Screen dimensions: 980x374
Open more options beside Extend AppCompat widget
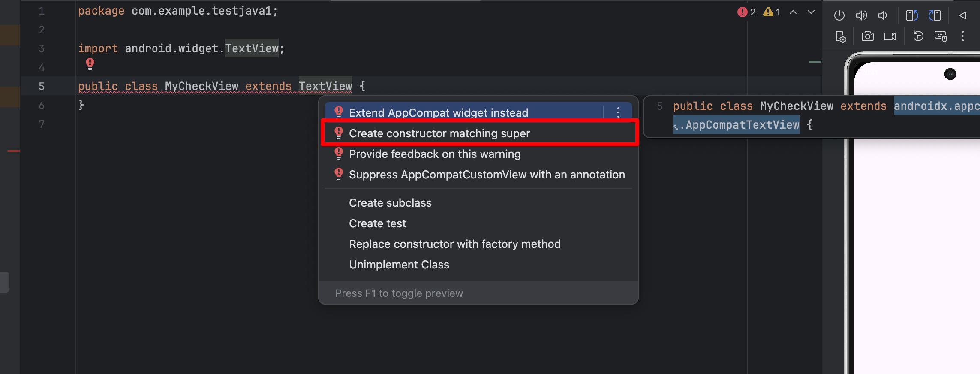pyautogui.click(x=618, y=112)
